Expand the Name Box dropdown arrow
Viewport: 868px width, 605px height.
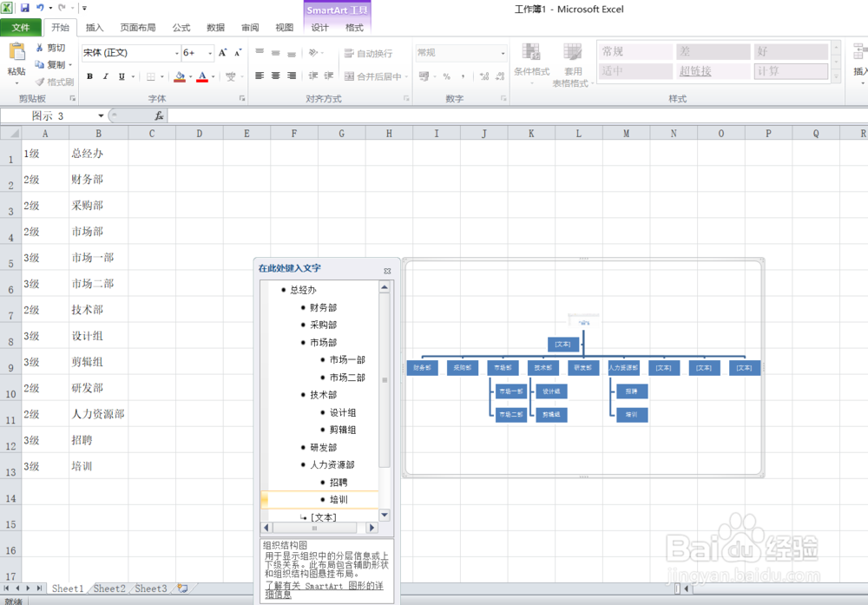(101, 115)
